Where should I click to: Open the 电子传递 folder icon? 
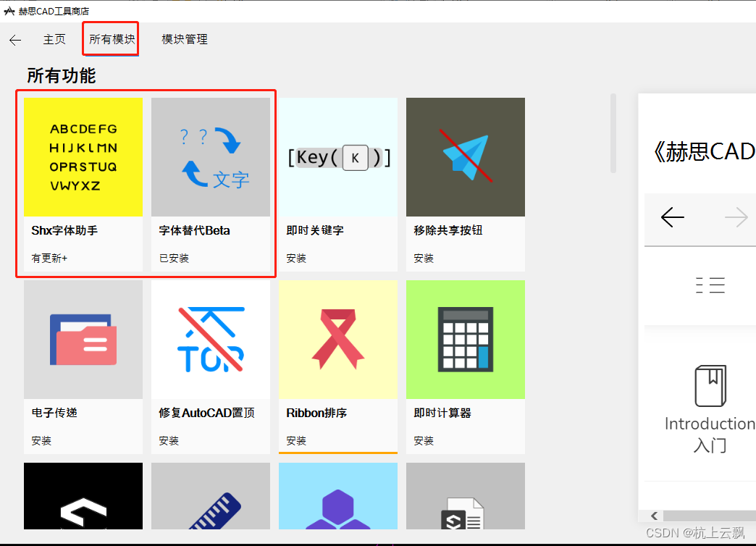tap(83, 340)
